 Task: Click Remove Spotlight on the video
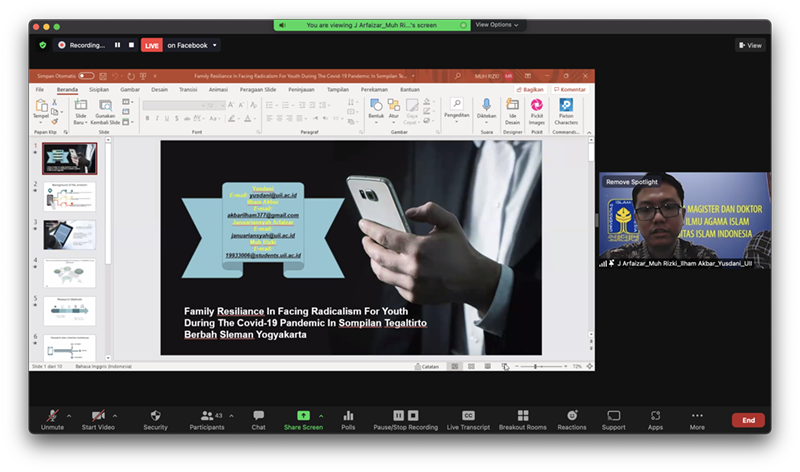point(632,182)
